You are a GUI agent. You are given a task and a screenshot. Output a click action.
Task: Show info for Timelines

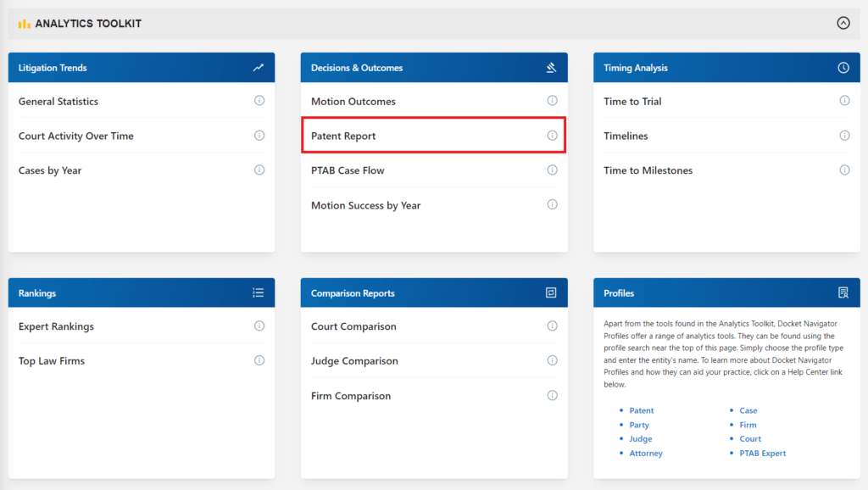[844, 136]
